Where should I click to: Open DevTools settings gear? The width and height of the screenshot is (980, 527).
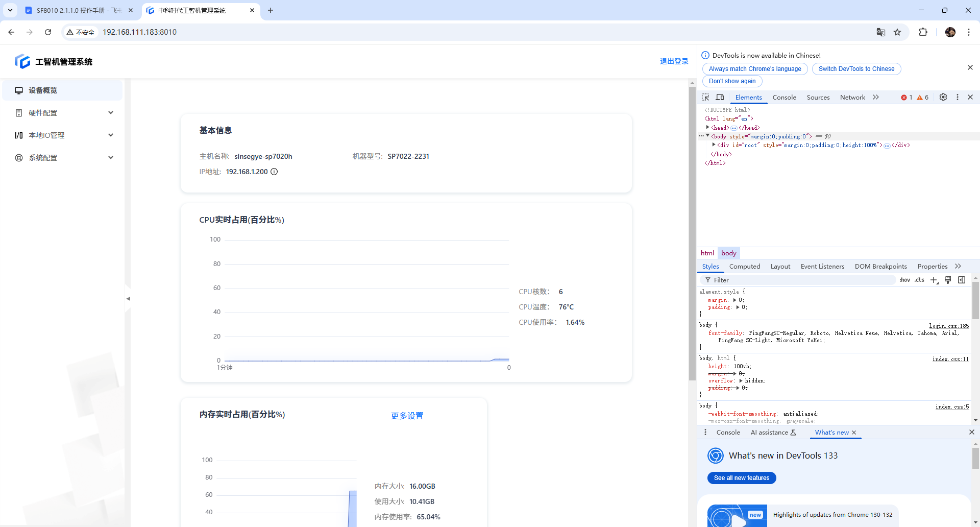coord(943,98)
